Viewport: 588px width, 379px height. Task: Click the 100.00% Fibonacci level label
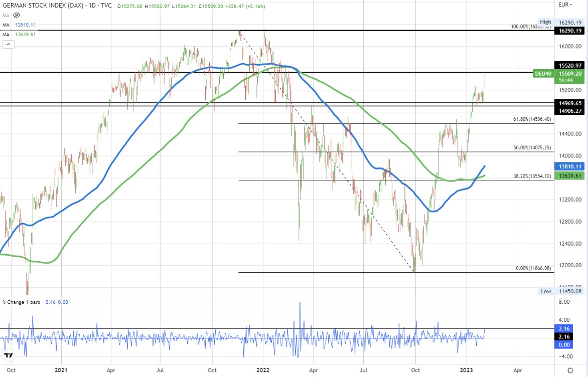coord(531,26)
